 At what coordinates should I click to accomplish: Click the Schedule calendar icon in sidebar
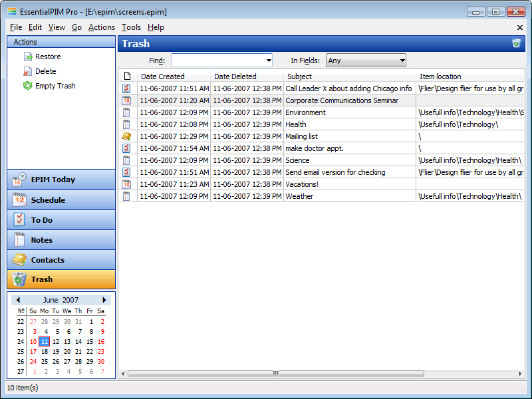coord(19,200)
